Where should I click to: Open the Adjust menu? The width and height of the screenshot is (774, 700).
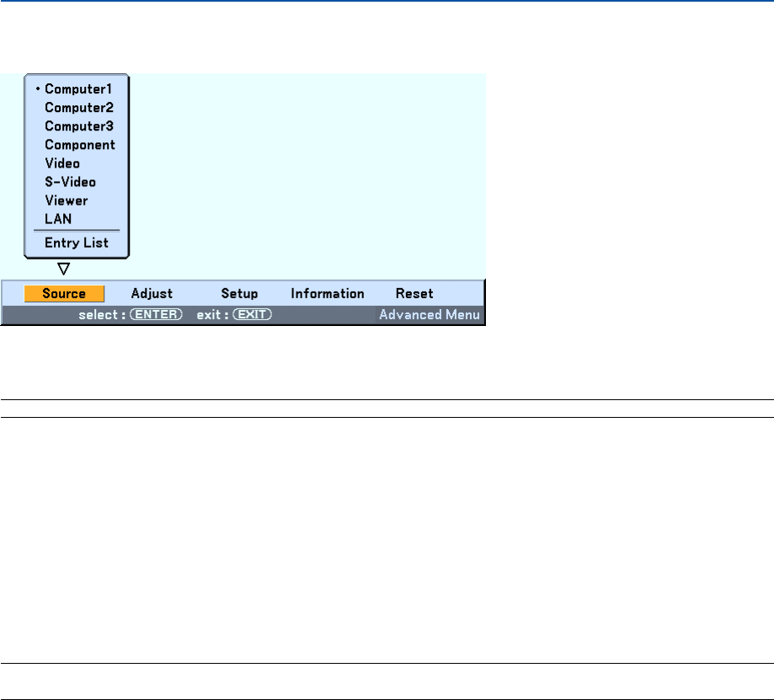point(152,294)
